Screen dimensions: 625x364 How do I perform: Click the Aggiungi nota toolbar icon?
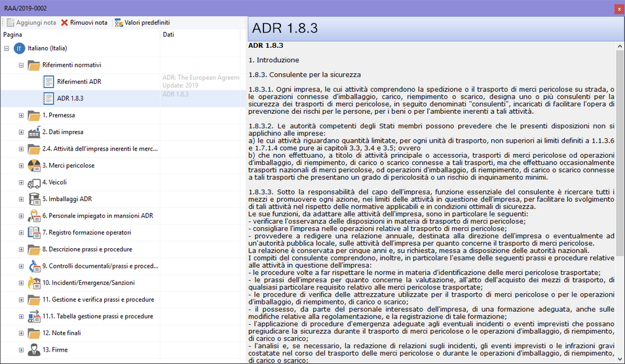point(10,23)
